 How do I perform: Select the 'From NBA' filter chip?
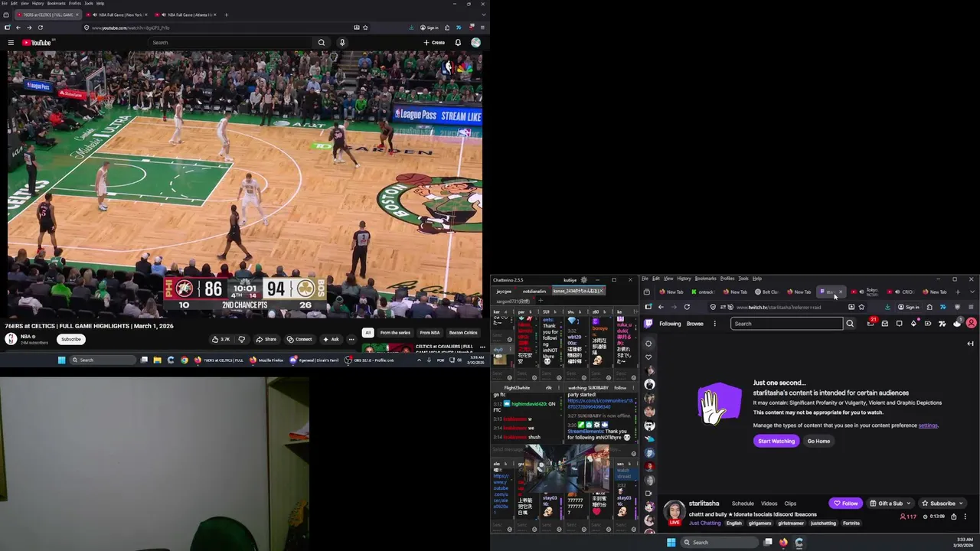[430, 333]
